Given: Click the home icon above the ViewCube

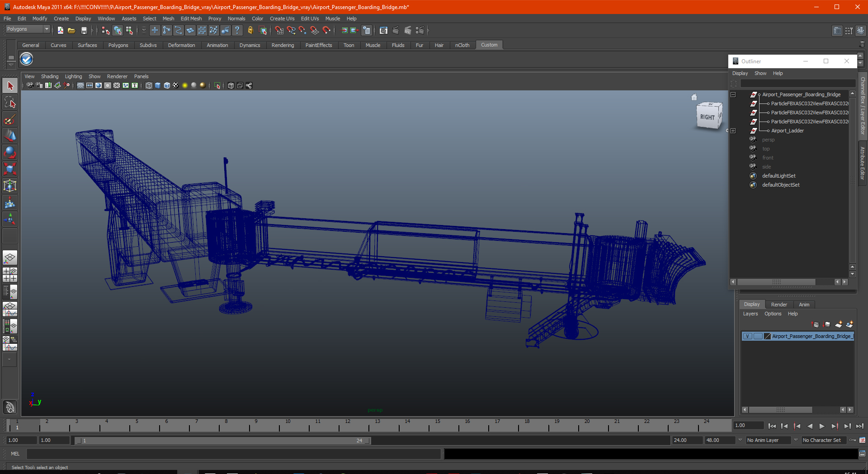Looking at the screenshot, I should (694, 97).
